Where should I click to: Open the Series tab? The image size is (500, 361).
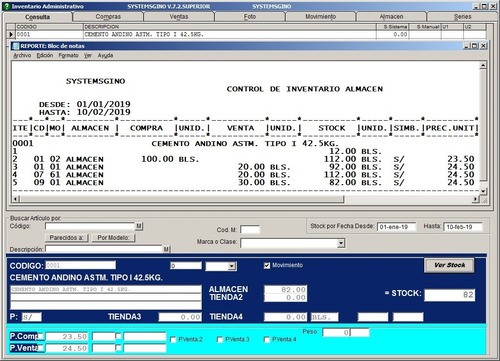[462, 17]
